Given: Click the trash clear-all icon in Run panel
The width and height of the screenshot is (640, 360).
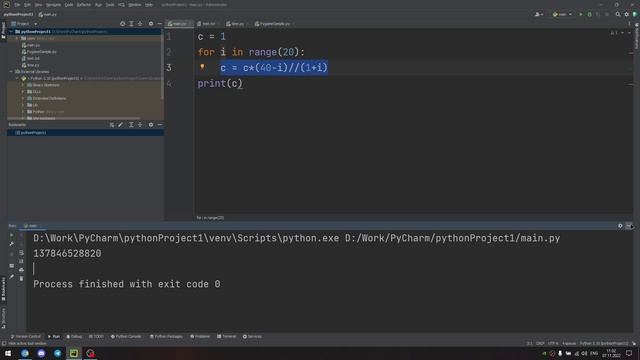Looking at the screenshot, I should [21, 278].
